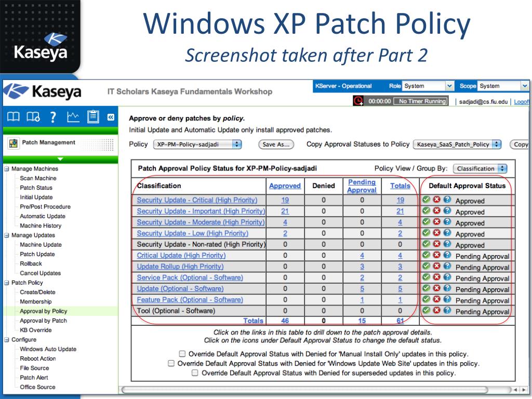Click blue question icon for Update Rollup row
Screen dimensions: 532x399
pos(447,266)
